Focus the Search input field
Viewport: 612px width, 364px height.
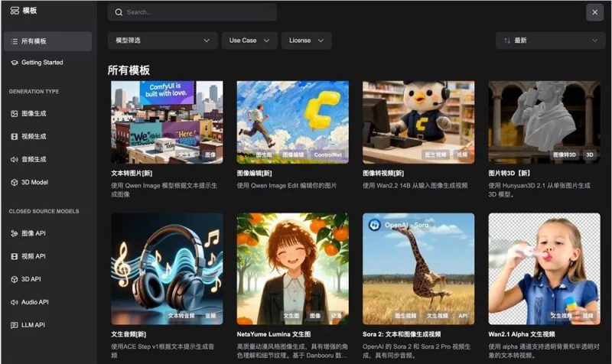click(x=193, y=12)
